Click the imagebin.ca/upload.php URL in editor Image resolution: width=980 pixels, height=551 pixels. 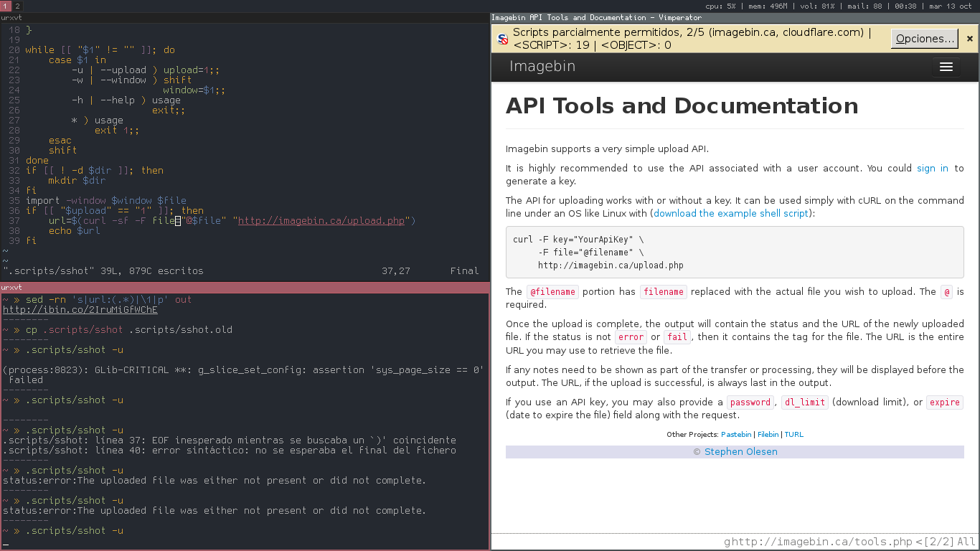pos(321,221)
